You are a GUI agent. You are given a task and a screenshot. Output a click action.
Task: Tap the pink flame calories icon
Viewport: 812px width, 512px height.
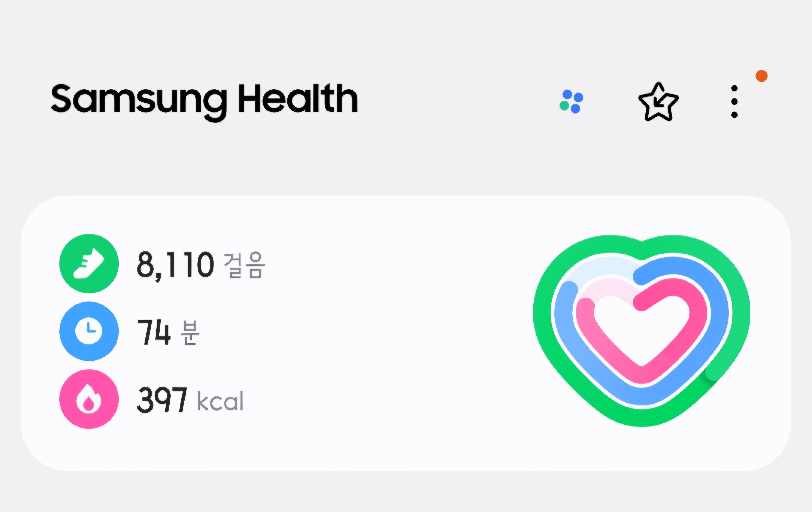click(x=89, y=399)
